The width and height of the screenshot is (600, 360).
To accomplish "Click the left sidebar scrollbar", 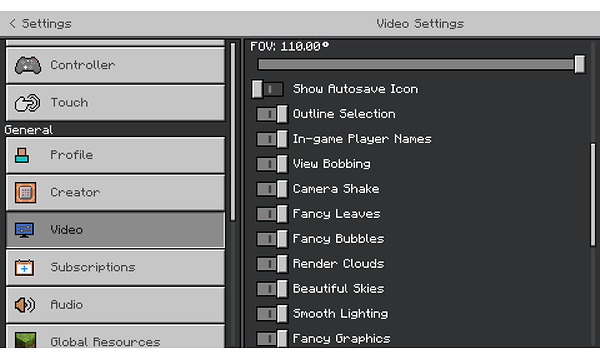I will coord(233,132).
